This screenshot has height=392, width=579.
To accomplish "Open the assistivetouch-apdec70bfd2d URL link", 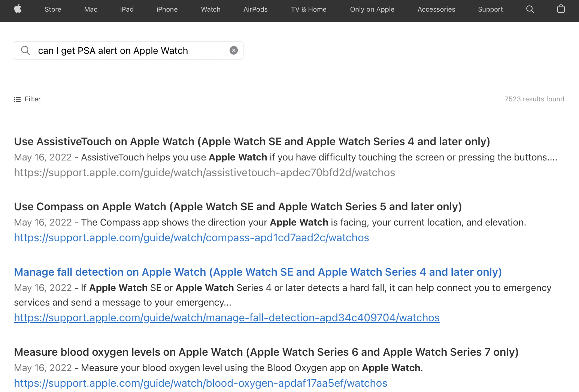I will coord(204,172).
